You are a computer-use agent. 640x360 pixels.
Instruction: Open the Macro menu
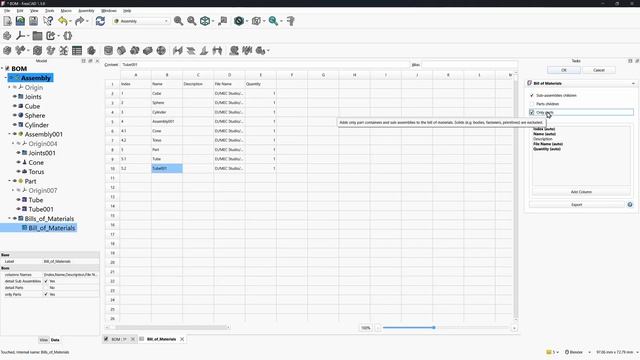tap(66, 11)
